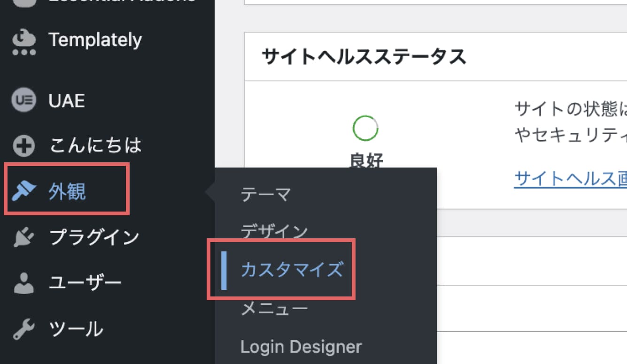Click the 外観 sidebar menu label
The image size is (627, 364).
tap(68, 190)
